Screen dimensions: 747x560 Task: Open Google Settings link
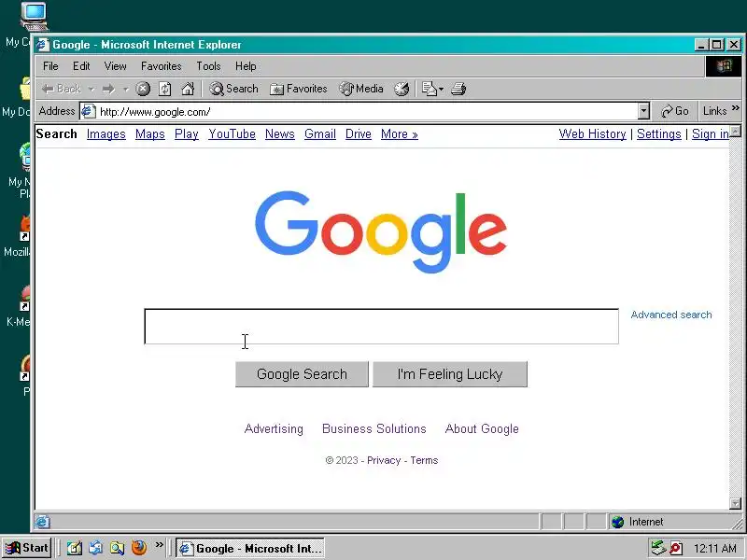[659, 134]
